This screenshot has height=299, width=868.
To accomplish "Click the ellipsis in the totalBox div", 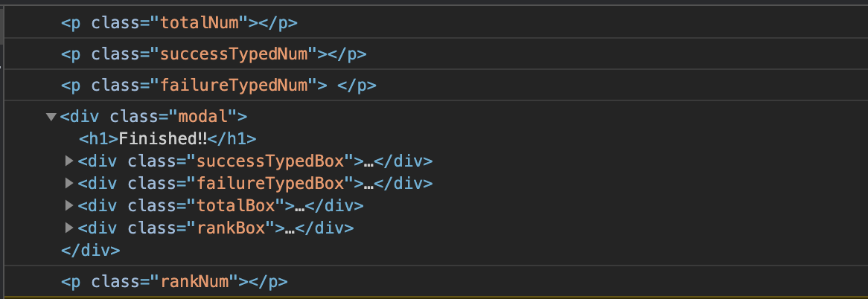I will point(300,206).
